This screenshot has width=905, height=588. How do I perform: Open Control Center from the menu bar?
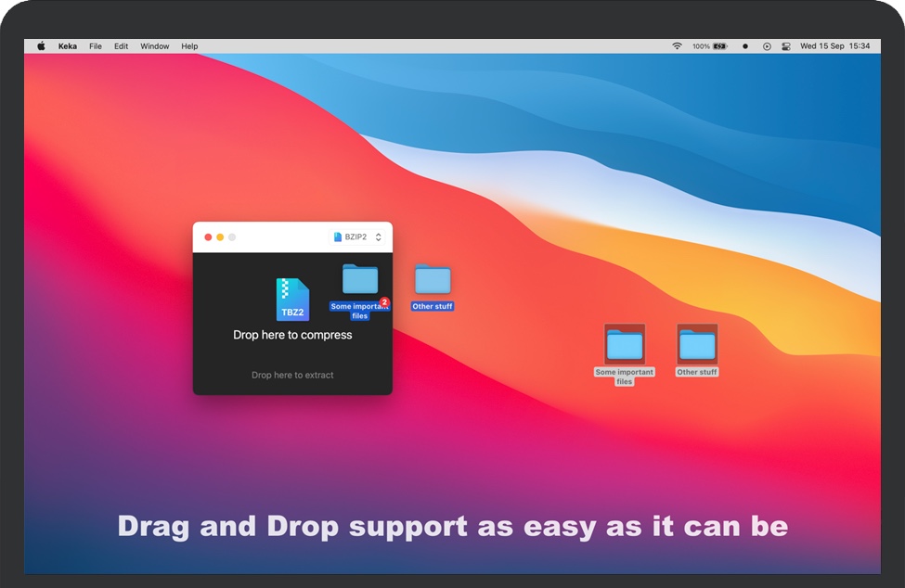pyautogui.click(x=786, y=46)
